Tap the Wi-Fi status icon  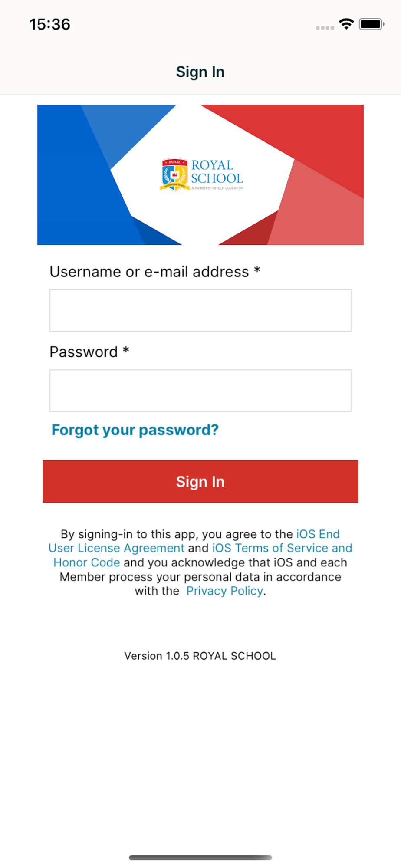[346, 24]
